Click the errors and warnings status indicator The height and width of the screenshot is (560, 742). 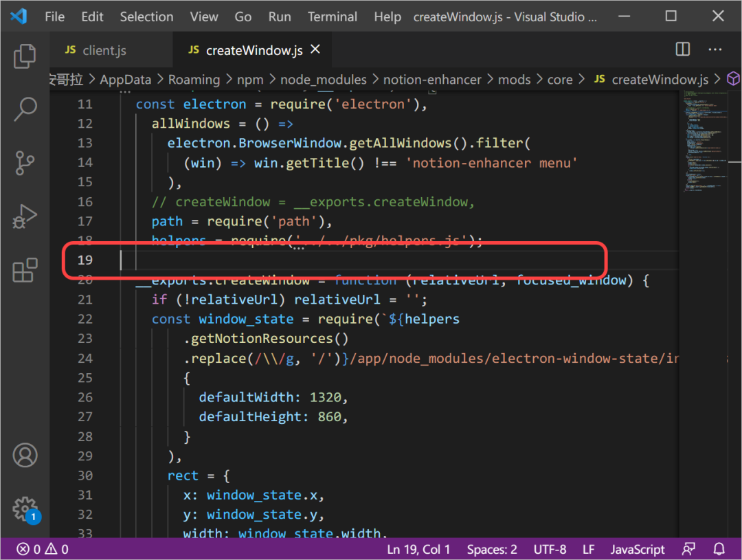pos(43,549)
